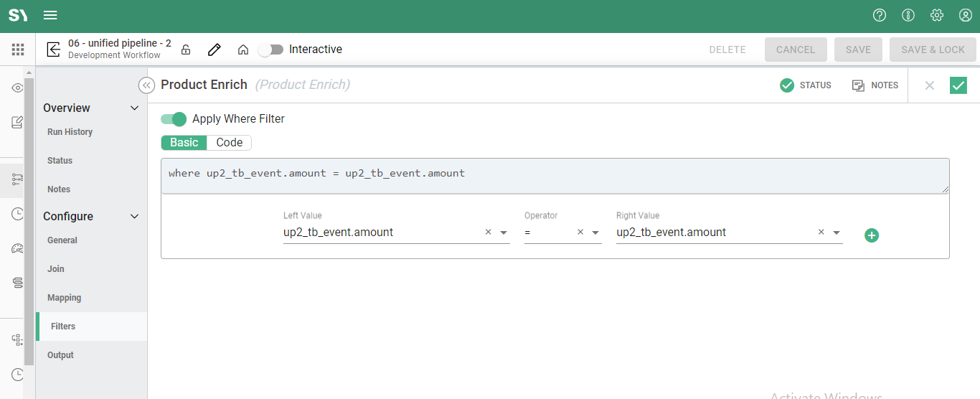Collapse sidebar with double chevron icon

click(146, 85)
